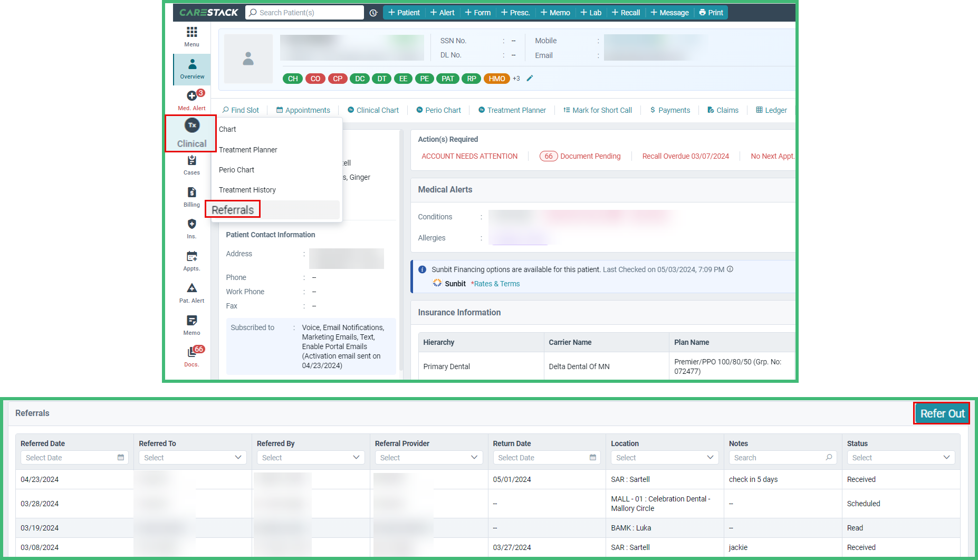The image size is (978, 560).
Task: Expand the Referral Provider filter dropdown
Action: point(428,458)
